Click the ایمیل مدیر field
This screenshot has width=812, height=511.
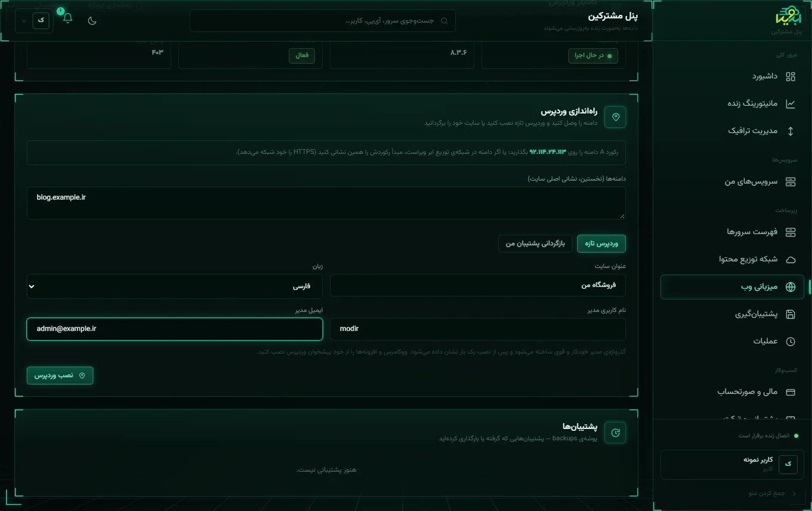175,329
